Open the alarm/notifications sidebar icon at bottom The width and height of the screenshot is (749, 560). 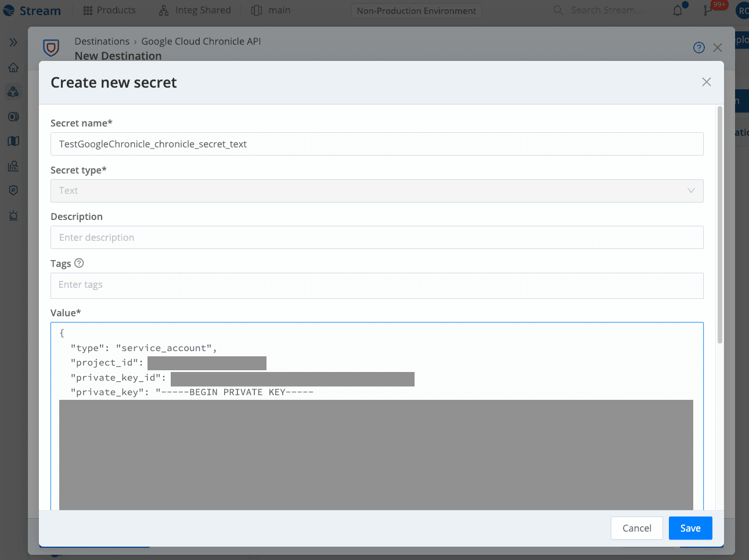pos(13,215)
